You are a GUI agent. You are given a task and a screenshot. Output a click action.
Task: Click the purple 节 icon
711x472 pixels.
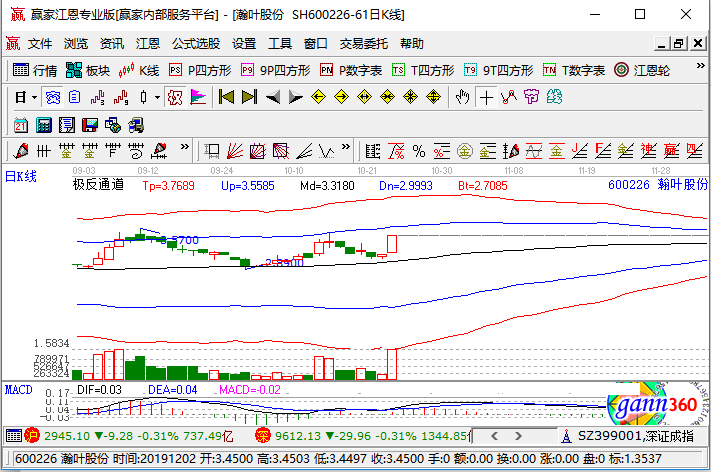(x=531, y=97)
